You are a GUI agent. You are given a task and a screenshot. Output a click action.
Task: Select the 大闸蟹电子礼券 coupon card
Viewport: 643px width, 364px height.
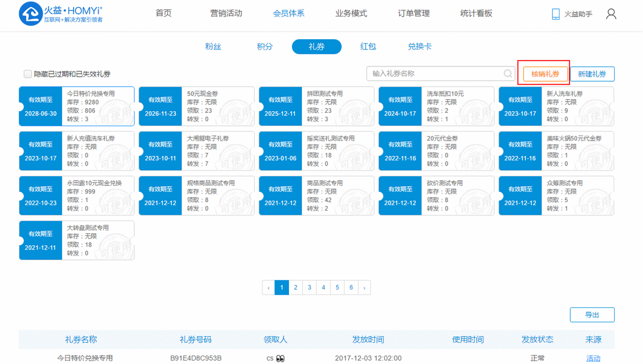pos(197,151)
